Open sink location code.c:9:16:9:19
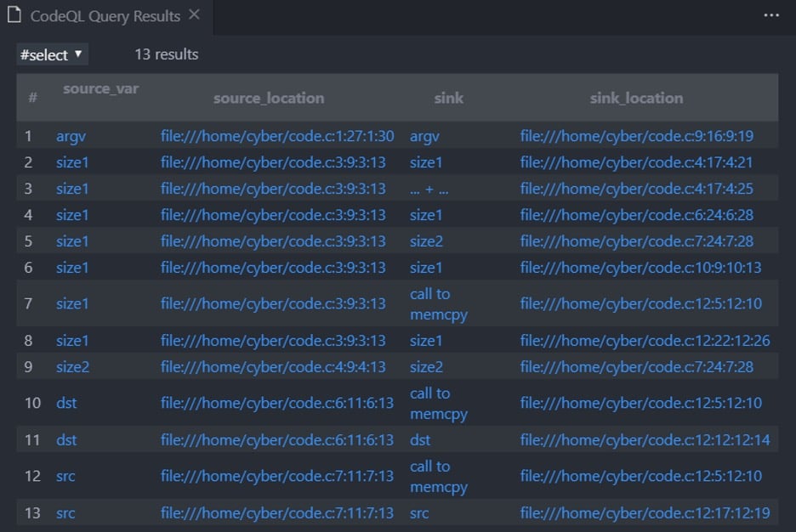Viewport: 796px width, 532px height. point(637,135)
